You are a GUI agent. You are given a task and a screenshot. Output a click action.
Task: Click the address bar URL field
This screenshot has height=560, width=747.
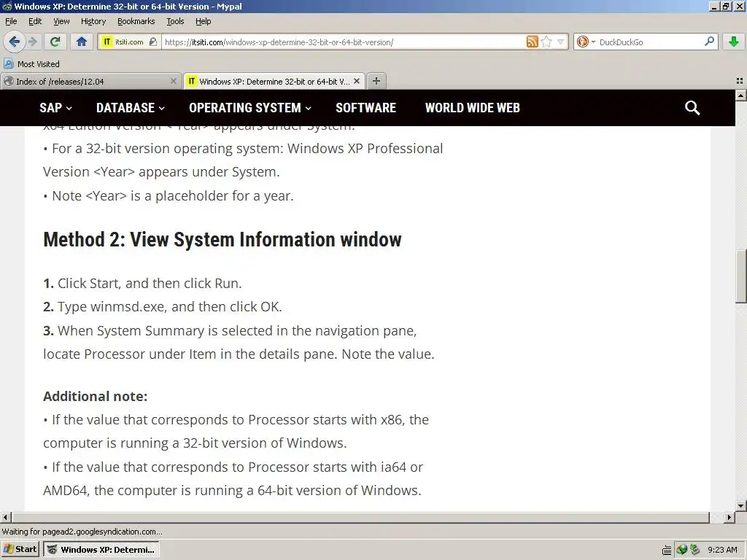[x=343, y=42]
